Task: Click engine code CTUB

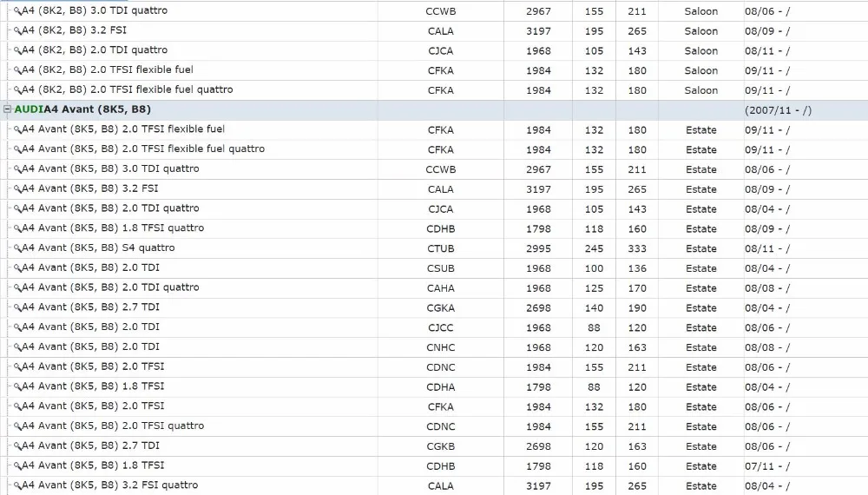Action: [x=441, y=248]
